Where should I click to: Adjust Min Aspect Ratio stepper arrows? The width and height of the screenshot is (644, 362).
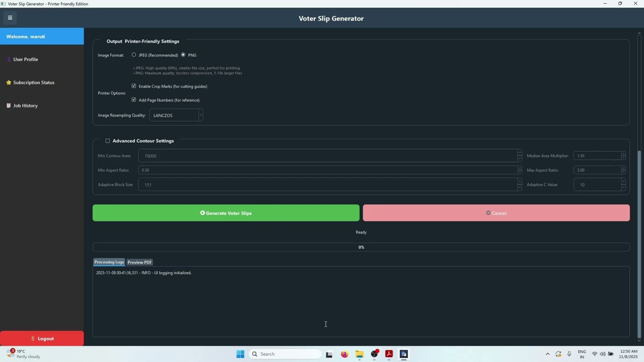click(520, 170)
